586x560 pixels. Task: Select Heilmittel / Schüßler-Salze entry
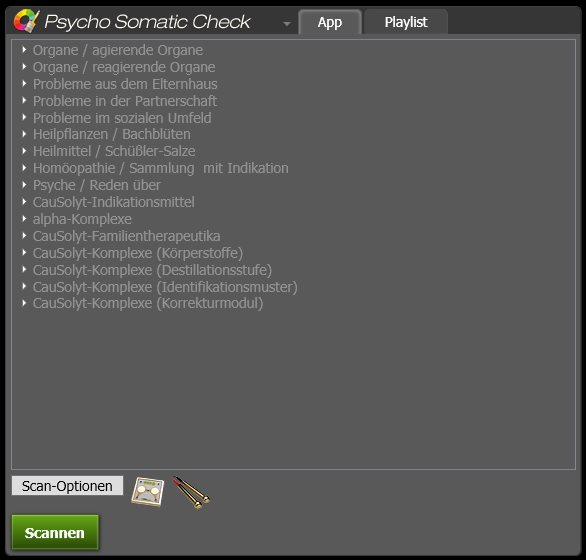coord(114,151)
